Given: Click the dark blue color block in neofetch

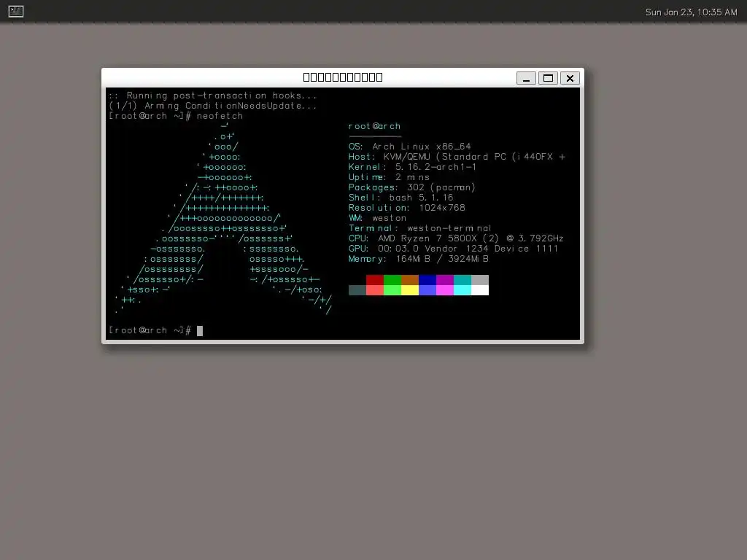Looking at the screenshot, I should coord(427,279).
